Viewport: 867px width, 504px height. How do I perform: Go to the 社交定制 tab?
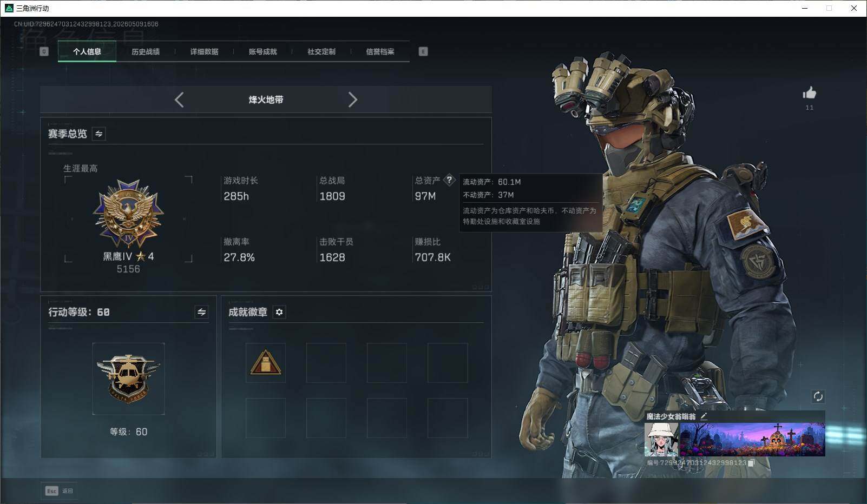pyautogui.click(x=321, y=51)
